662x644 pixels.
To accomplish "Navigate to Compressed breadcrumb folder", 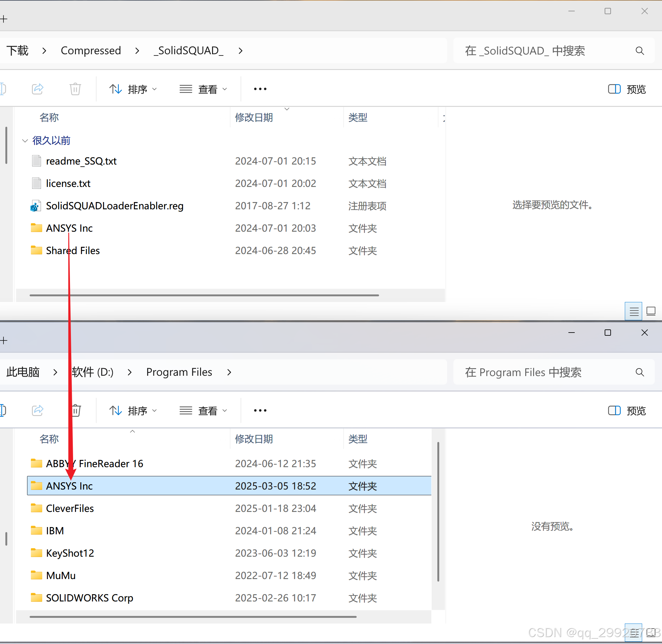I will tap(91, 51).
